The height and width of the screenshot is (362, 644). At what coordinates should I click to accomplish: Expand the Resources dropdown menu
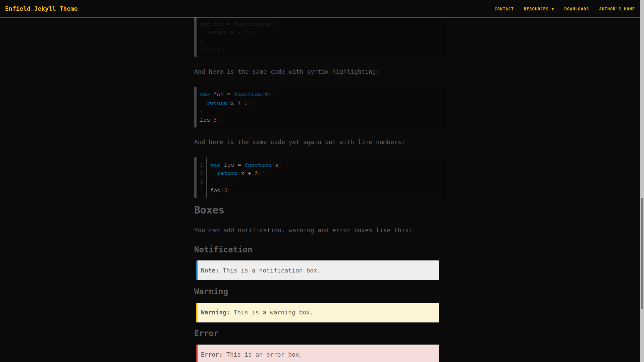(x=536, y=9)
